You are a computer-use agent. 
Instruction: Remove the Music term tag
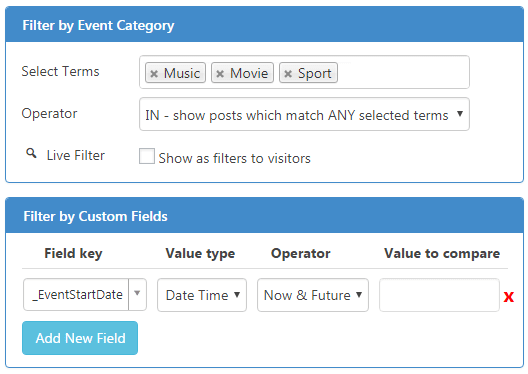pos(154,73)
